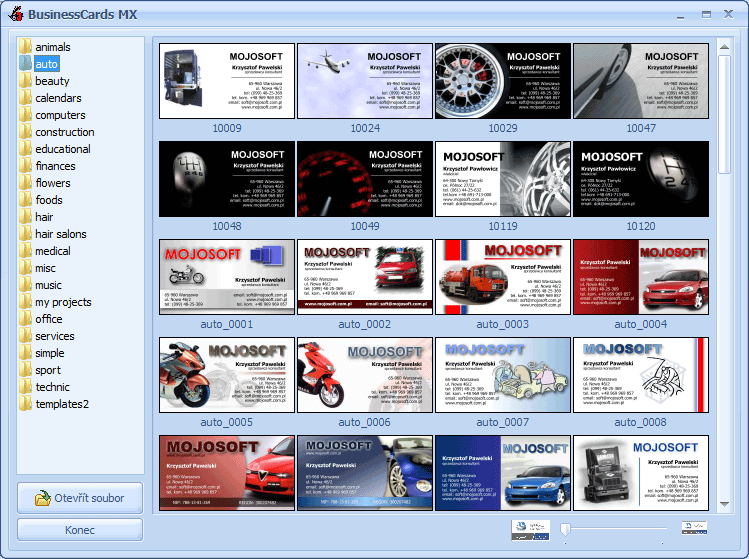749x559 pixels.
Task: Click the thumbnail size slider handle
Action: click(566, 529)
